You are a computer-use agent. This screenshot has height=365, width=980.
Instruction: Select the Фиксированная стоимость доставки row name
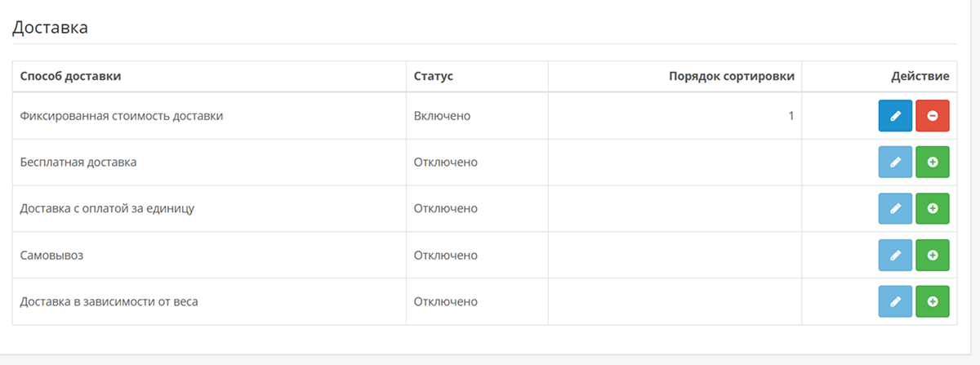(x=122, y=116)
